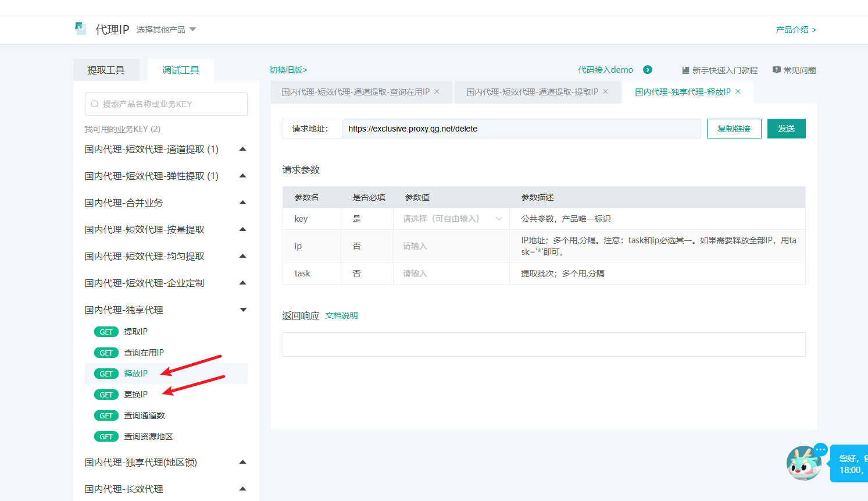Expand the 国内代理-长效代理 group
The width and height of the screenshot is (868, 501).
[x=243, y=489]
